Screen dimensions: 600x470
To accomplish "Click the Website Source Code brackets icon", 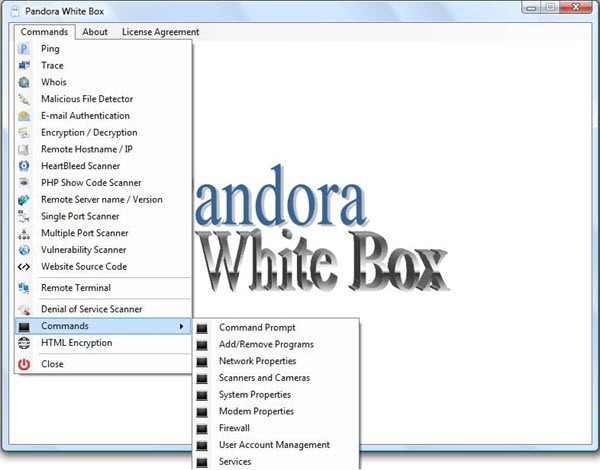I will click(24, 267).
